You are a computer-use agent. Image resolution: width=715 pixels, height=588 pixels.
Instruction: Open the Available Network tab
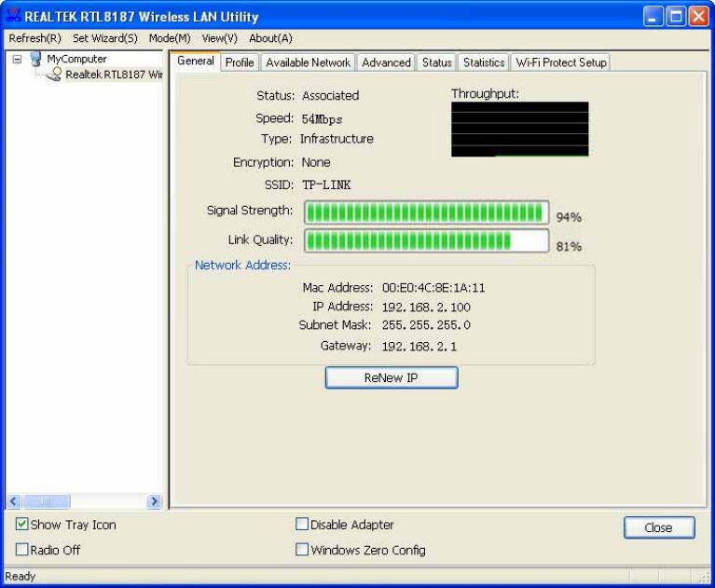[308, 62]
